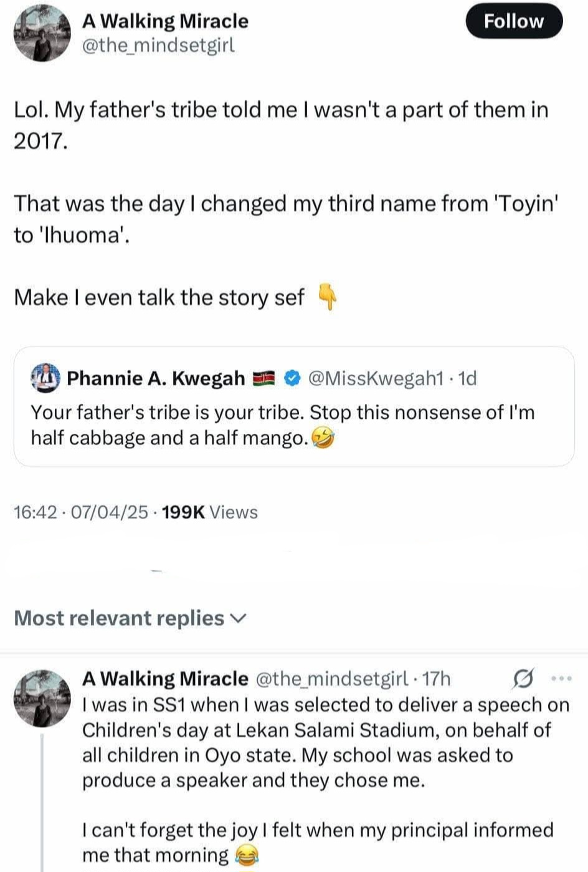Open the @MissKwegah1 handle in quoted tweet
588x872 pixels.
click(x=376, y=378)
